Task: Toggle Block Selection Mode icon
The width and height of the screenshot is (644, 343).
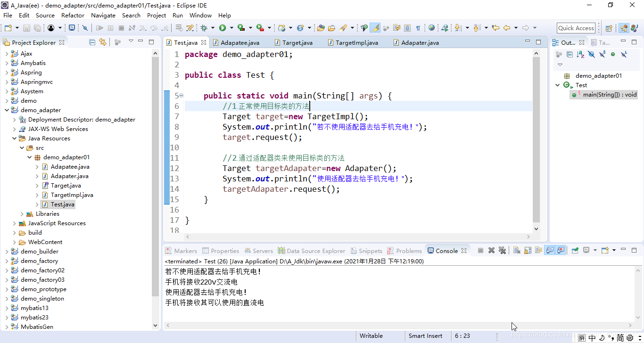Action: [407, 28]
